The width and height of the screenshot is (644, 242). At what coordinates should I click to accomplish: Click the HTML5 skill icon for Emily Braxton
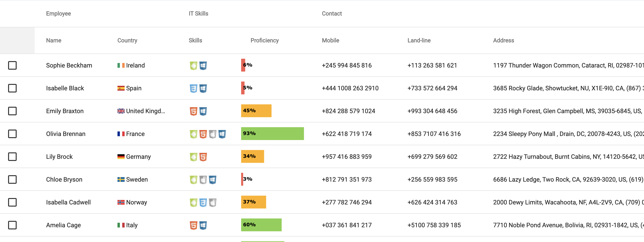click(x=194, y=111)
